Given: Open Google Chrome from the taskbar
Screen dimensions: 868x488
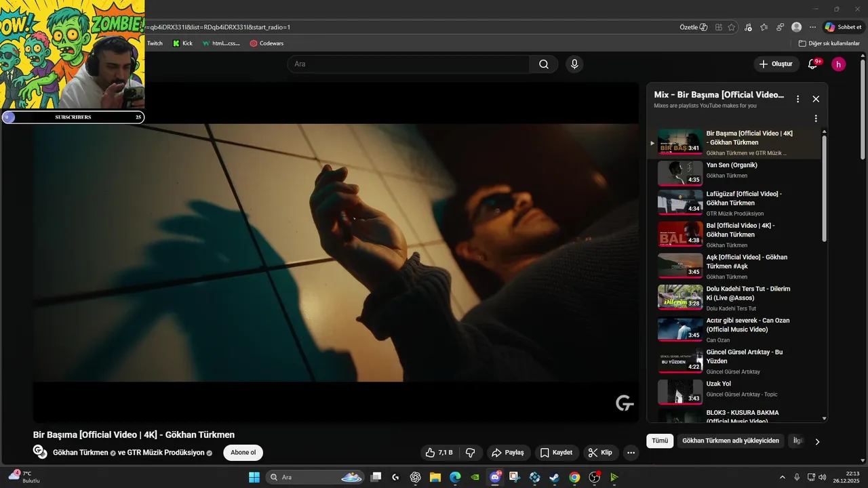Looking at the screenshot, I should 574,477.
